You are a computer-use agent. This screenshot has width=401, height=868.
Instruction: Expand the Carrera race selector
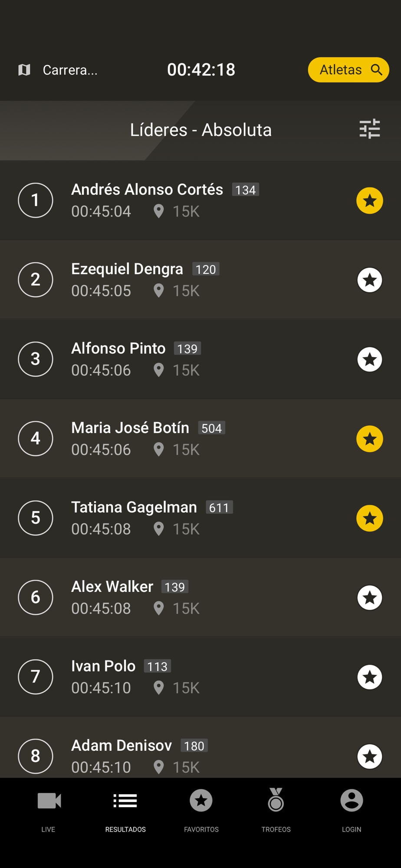(x=70, y=70)
